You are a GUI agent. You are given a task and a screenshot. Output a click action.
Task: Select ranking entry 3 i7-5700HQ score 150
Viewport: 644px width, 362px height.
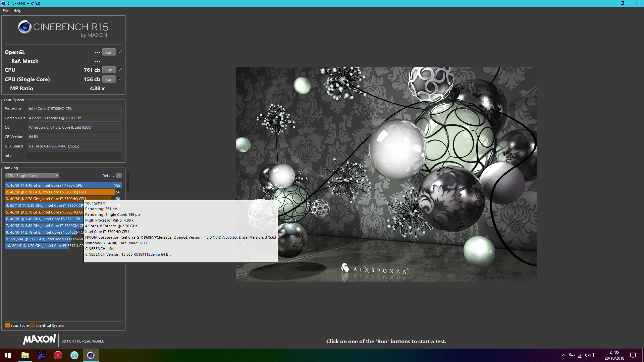tap(63, 199)
